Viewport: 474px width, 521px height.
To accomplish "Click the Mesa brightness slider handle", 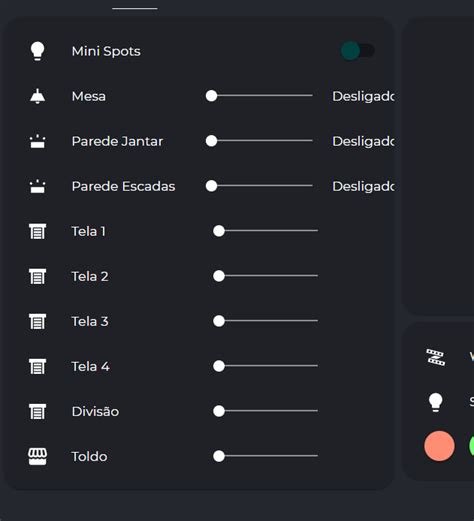I will (x=211, y=96).
